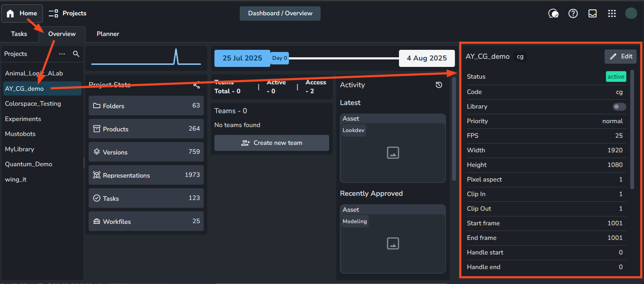Click the Height value 1080

click(x=615, y=165)
